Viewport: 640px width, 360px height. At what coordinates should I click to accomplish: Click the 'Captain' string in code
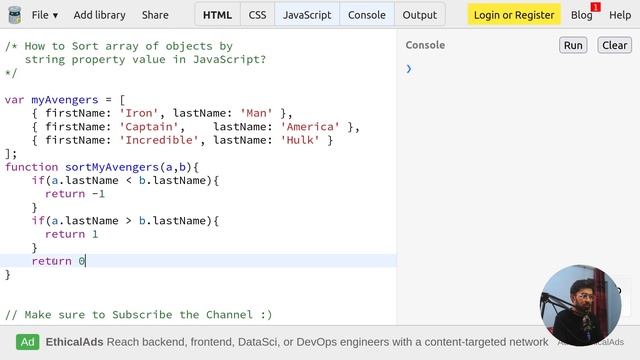pos(149,127)
